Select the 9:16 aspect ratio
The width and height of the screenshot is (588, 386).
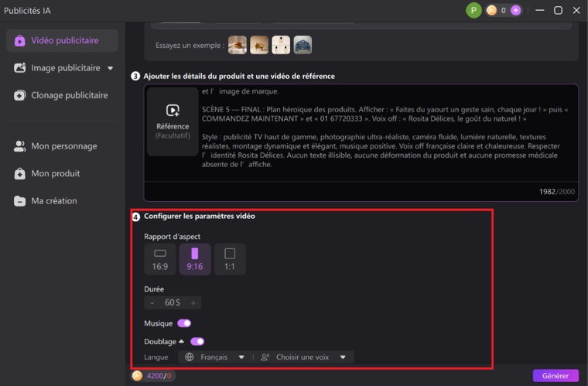pyautogui.click(x=195, y=259)
